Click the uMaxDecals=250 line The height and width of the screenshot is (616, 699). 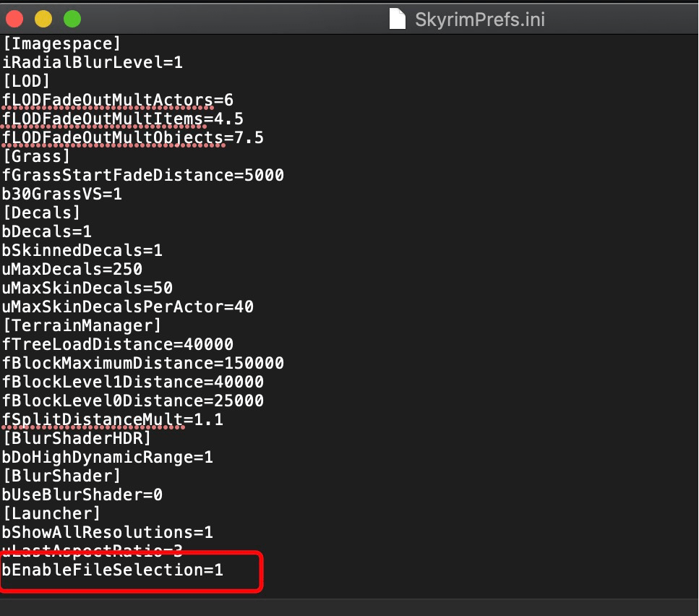coord(72,269)
